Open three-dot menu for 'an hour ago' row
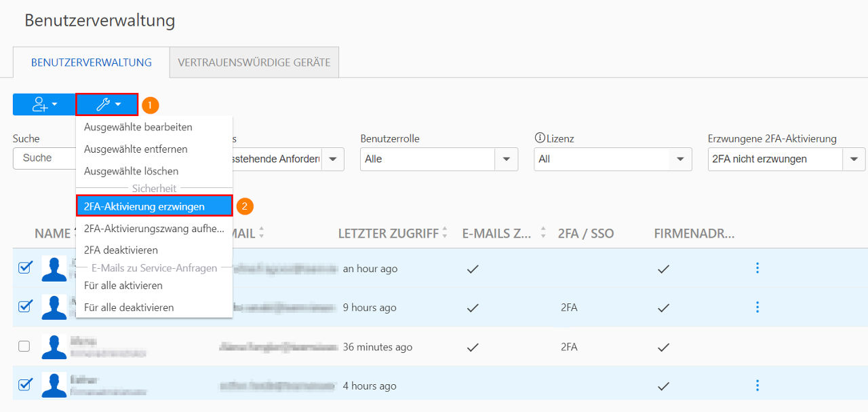This screenshot has height=412, width=868. click(757, 268)
